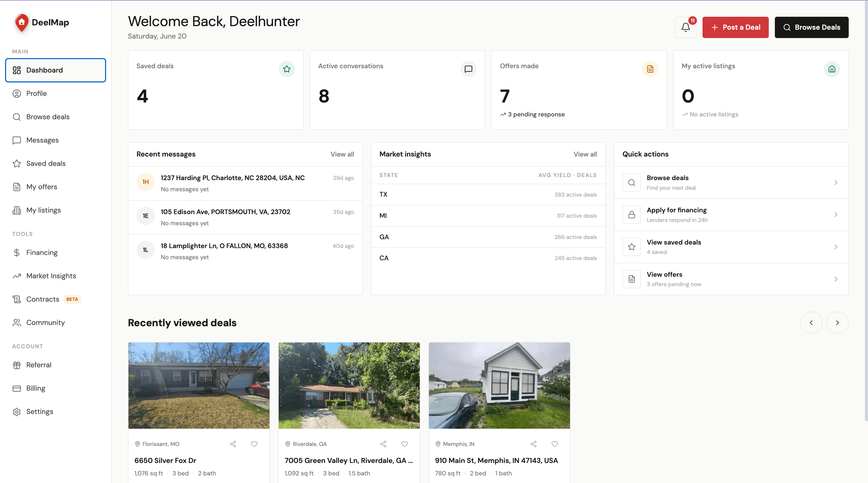The height and width of the screenshot is (483, 868).
Task: Open Billing in the sidebar
Action: (56, 388)
